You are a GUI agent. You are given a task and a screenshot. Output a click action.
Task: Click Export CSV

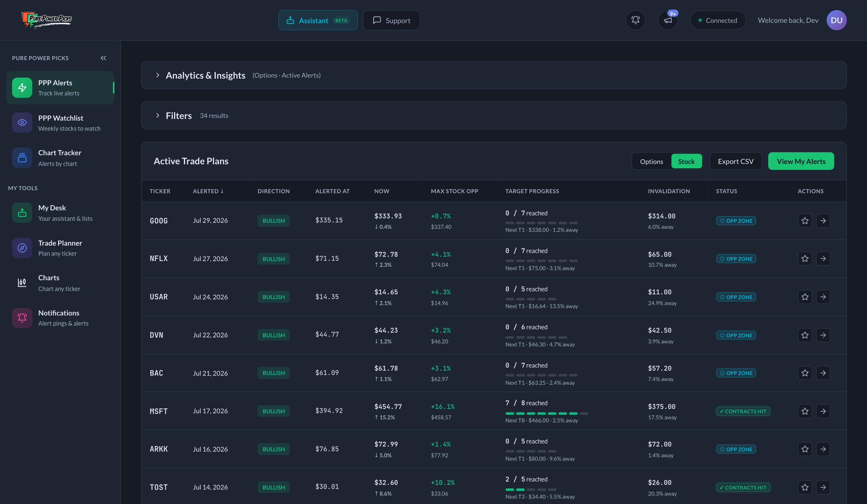pos(736,161)
